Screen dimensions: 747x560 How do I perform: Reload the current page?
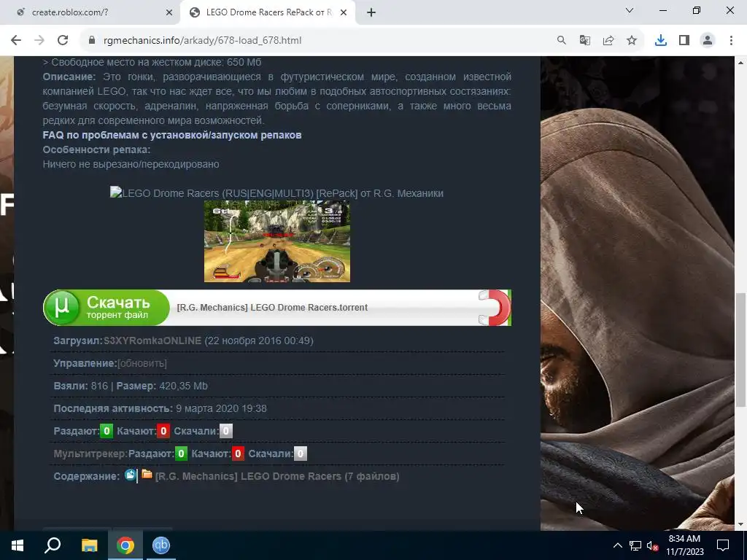click(63, 41)
